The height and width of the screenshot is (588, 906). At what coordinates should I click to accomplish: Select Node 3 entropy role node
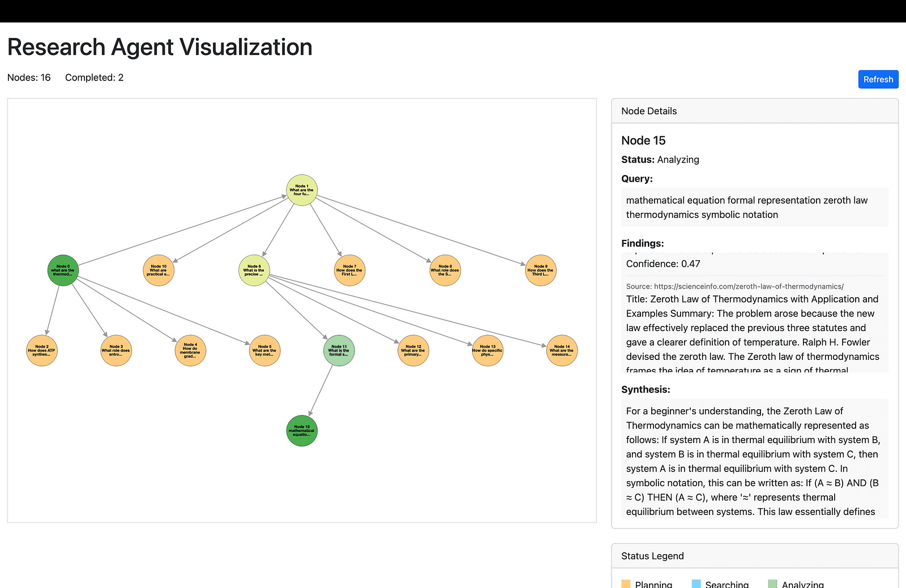click(x=116, y=351)
